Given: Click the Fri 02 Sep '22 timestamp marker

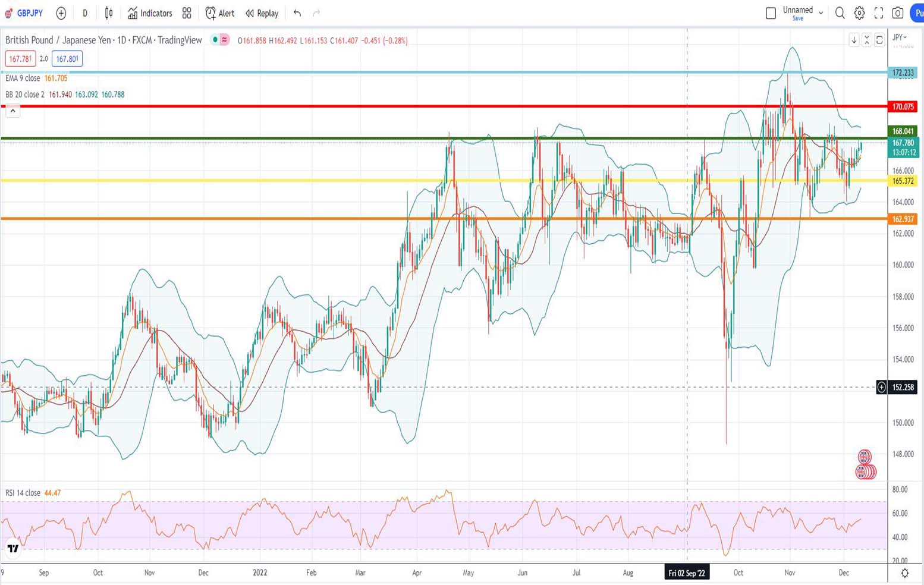Looking at the screenshot, I should (x=687, y=573).
